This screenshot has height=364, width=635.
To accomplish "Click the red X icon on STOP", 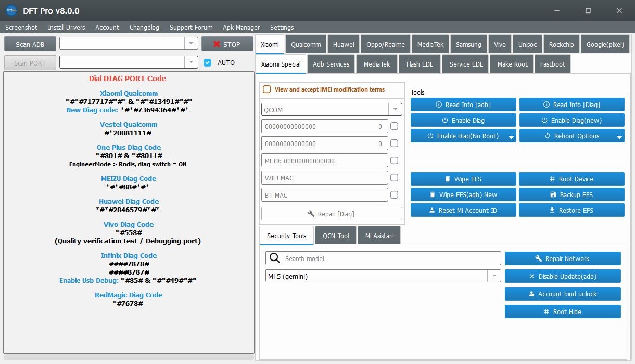I will tap(217, 44).
